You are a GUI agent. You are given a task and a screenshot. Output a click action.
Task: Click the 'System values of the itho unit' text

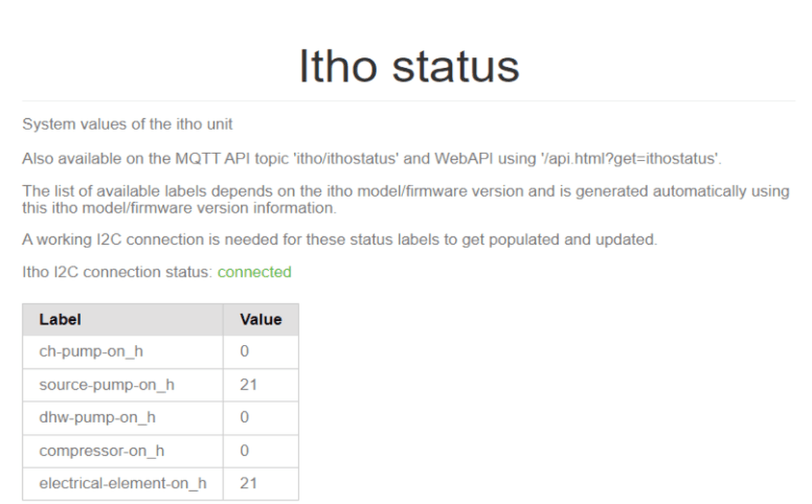pyautogui.click(x=127, y=124)
